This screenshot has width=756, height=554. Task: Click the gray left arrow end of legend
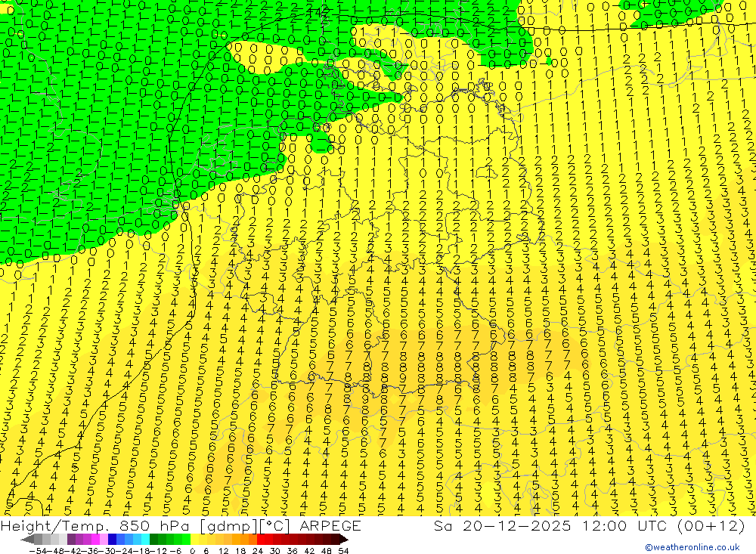pos(27,539)
